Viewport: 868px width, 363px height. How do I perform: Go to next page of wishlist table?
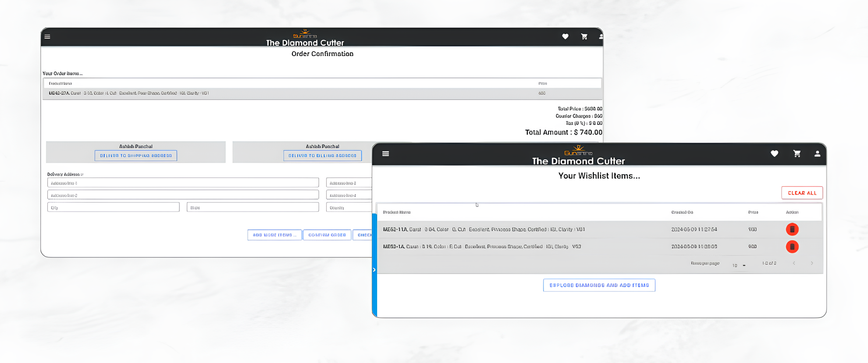click(812, 263)
